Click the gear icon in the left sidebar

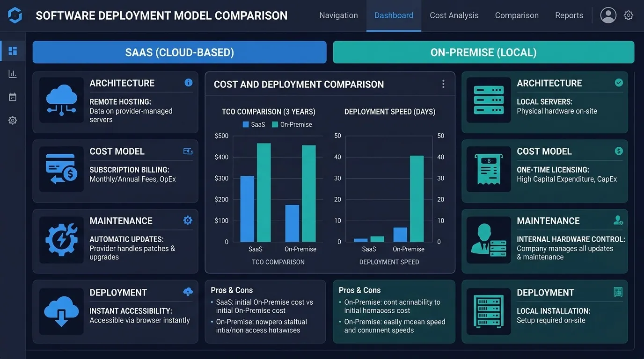point(13,121)
